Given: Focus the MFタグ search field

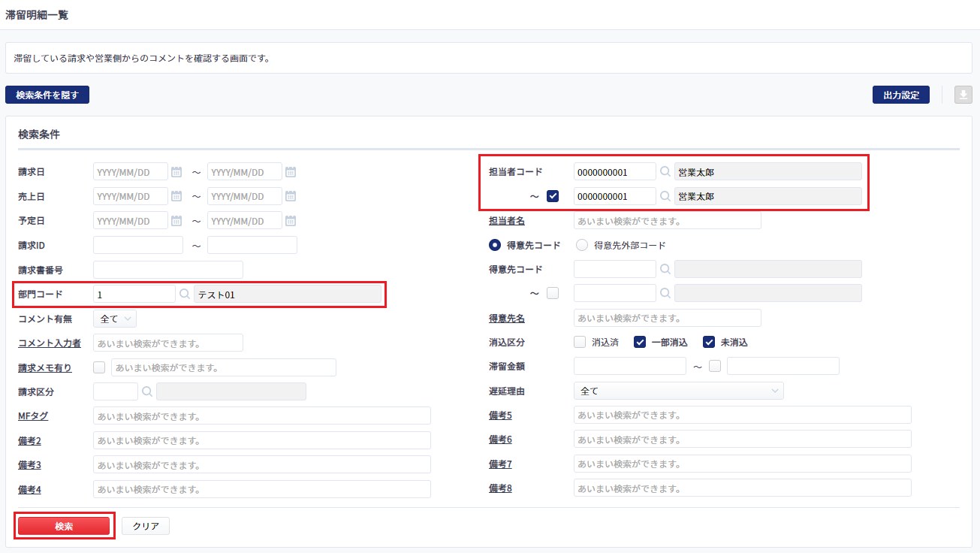Looking at the screenshot, I should coord(262,416).
